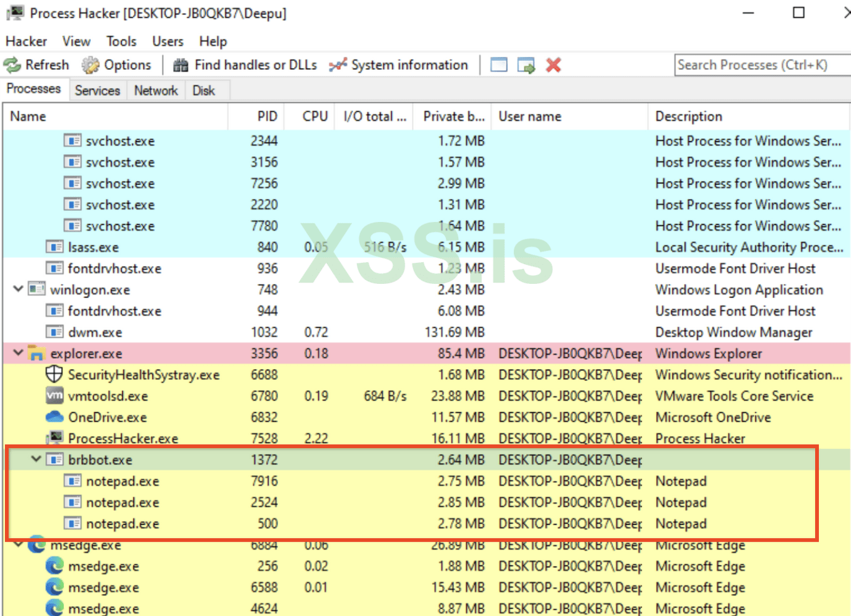851x616 pixels.
Task: Collapse the brbbot.exe process tree
Action: pyautogui.click(x=36, y=459)
